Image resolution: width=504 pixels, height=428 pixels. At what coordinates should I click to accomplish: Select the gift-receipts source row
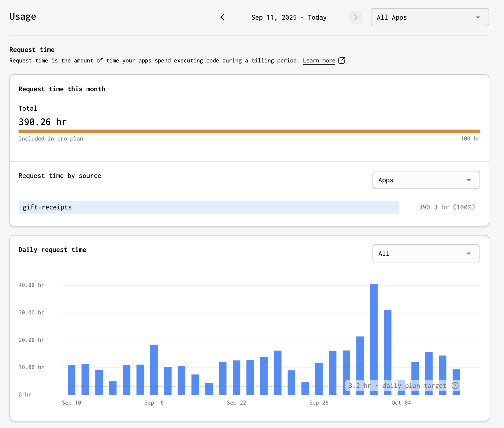(208, 207)
